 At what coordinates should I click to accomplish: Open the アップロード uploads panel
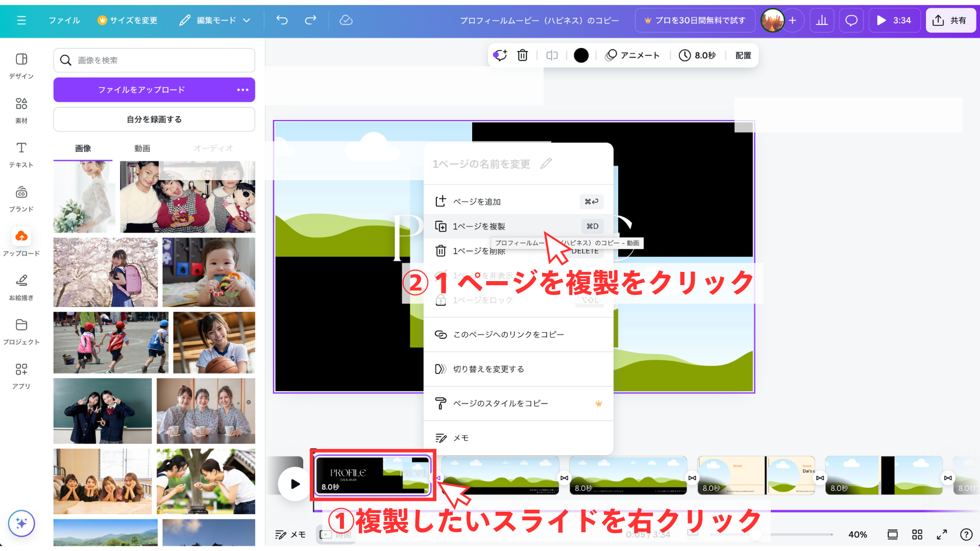[21, 243]
